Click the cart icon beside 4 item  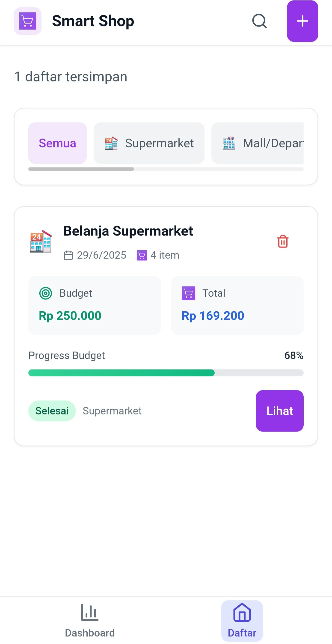[x=142, y=255]
